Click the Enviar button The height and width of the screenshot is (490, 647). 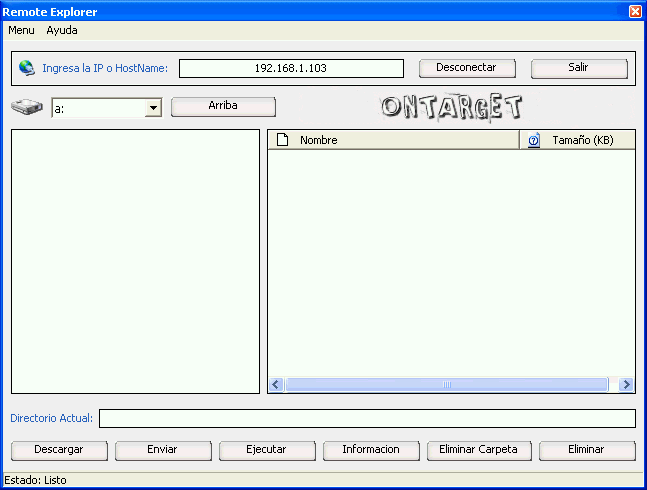pyautogui.click(x=163, y=450)
